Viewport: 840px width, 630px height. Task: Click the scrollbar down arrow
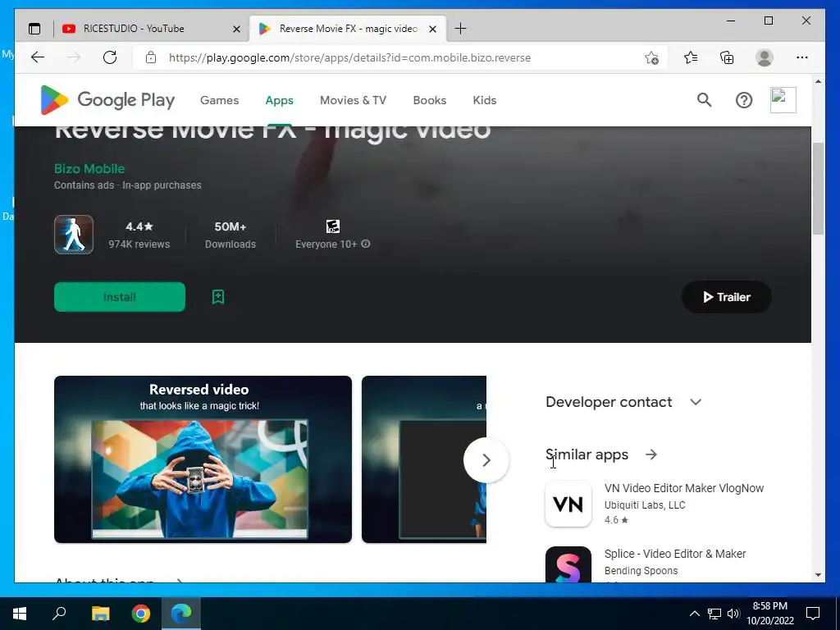pos(818,575)
